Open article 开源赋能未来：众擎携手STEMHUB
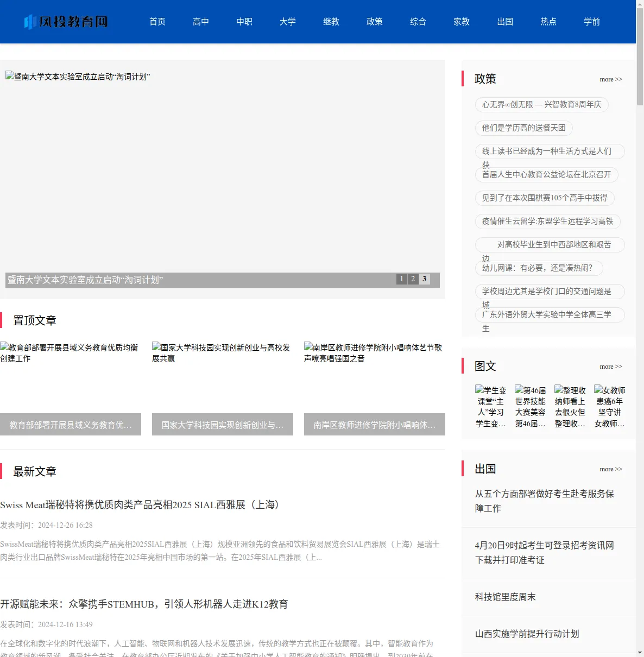The image size is (644, 657). coord(144,604)
